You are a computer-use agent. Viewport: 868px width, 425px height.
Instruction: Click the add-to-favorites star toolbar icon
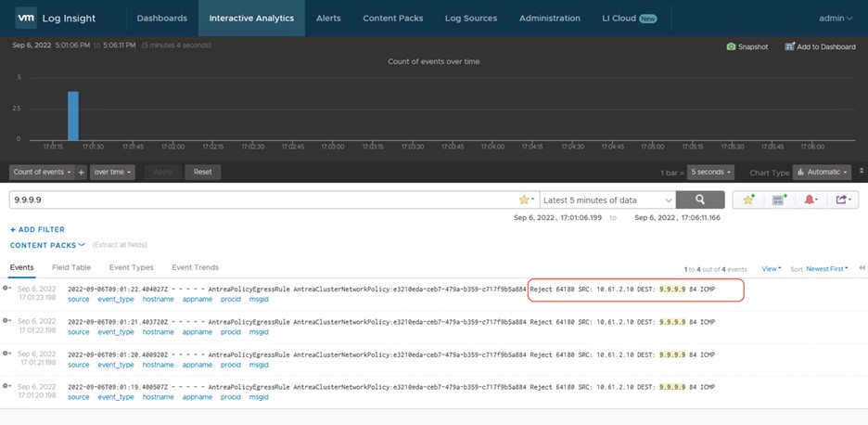pos(748,200)
